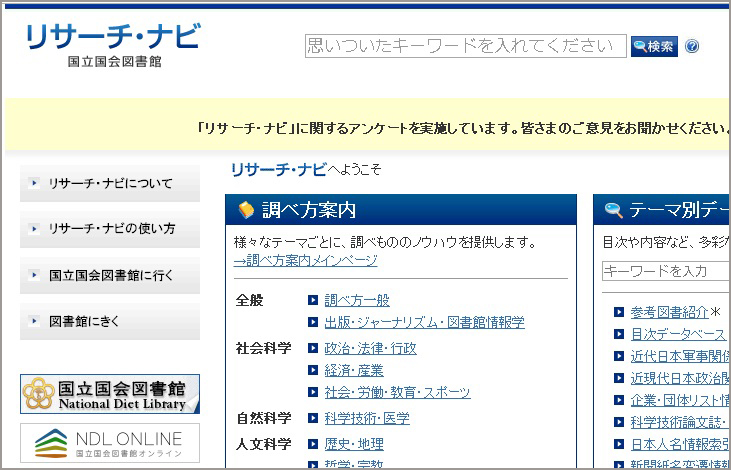Open the 近現代日本政治 link
This screenshot has width=731, height=470.
680,378
